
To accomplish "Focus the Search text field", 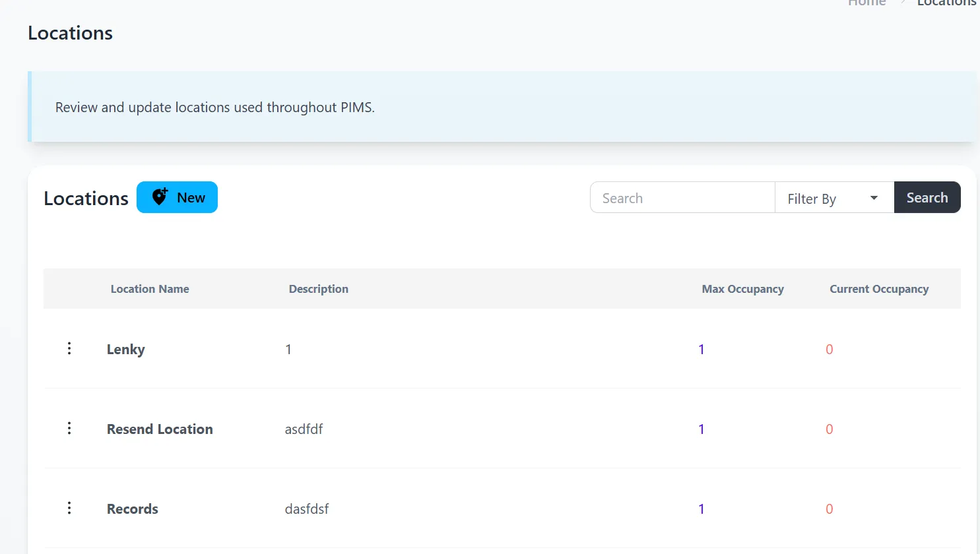I will [x=682, y=198].
